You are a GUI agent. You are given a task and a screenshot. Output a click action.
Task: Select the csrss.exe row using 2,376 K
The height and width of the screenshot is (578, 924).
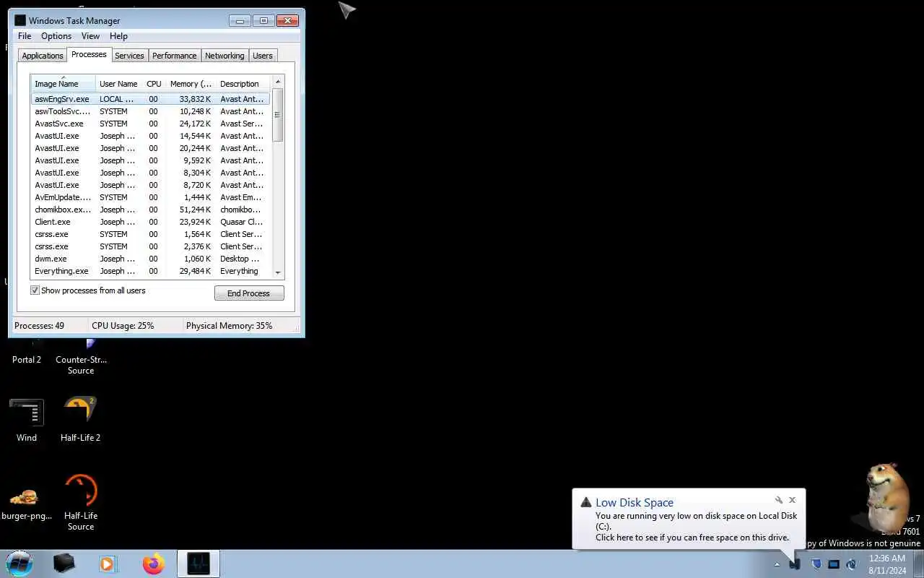pyautogui.click(x=150, y=246)
